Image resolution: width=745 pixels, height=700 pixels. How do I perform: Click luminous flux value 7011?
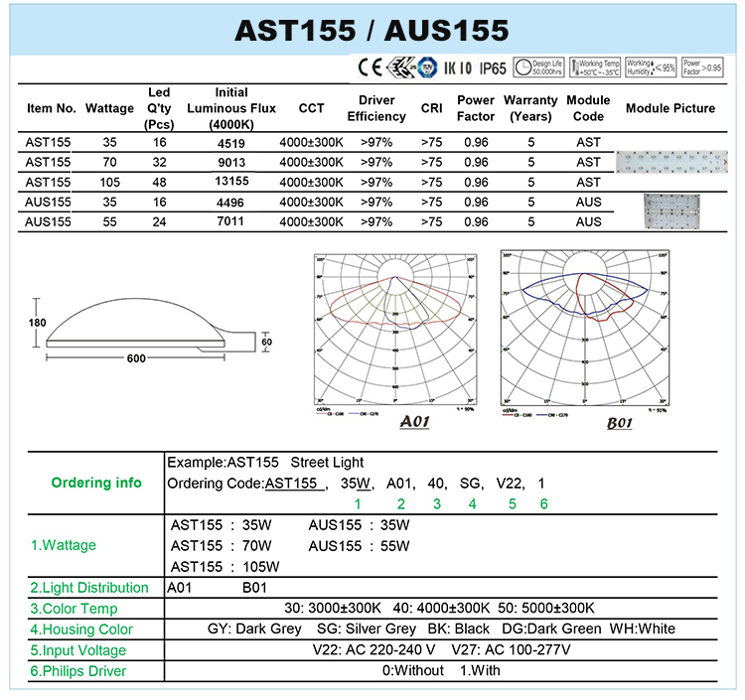click(230, 221)
